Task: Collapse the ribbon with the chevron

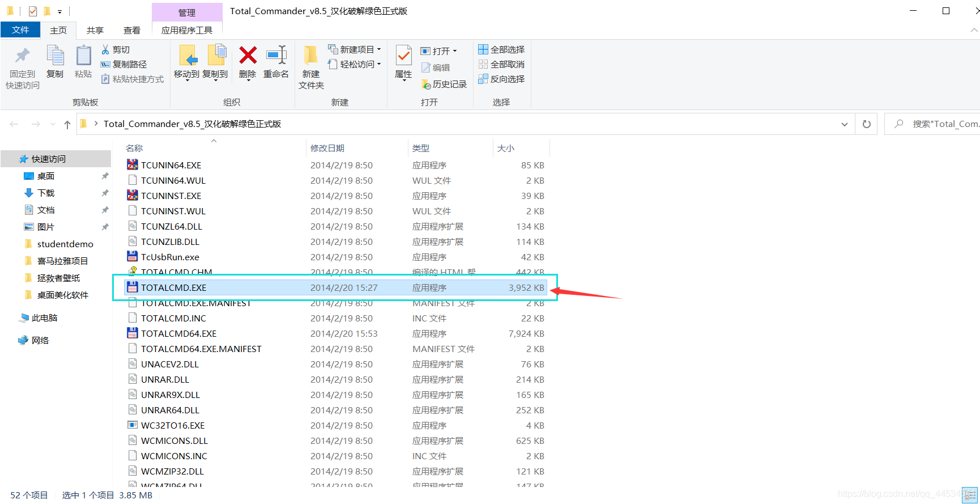Action: (974, 30)
